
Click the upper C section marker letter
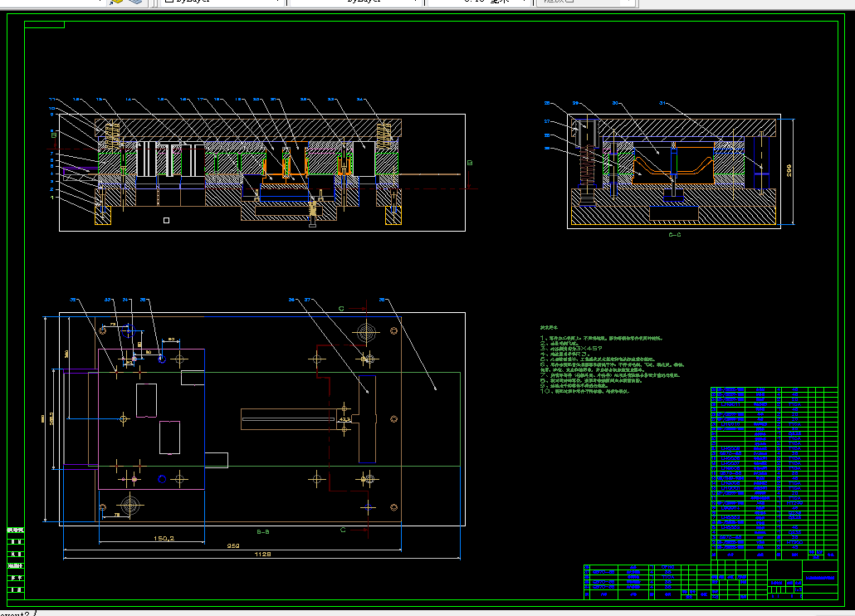click(341, 309)
